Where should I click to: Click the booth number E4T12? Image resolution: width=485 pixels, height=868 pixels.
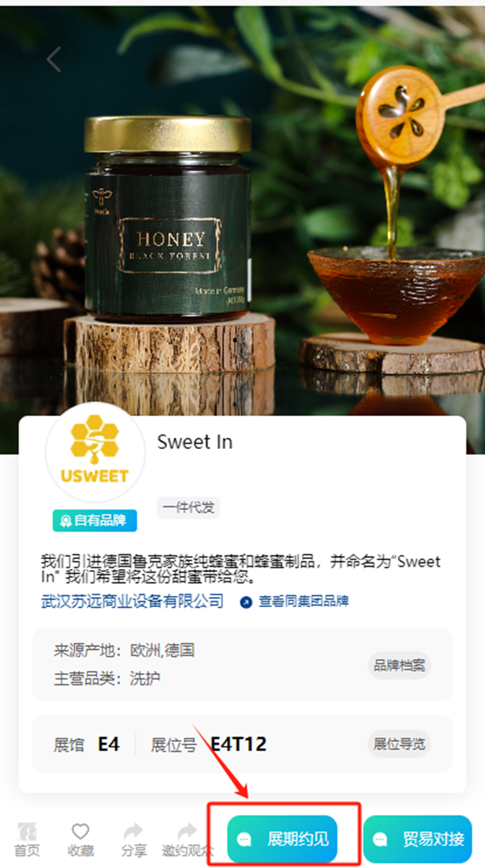[x=238, y=744]
